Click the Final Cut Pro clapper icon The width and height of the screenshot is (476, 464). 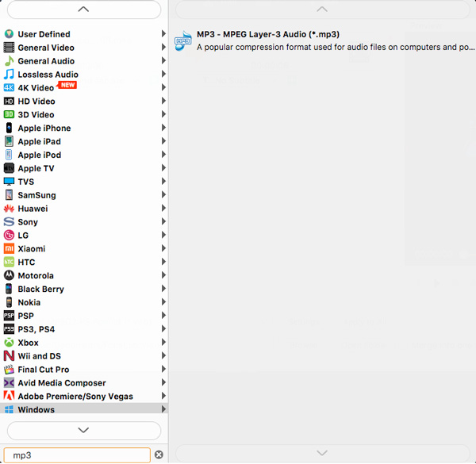click(x=9, y=369)
